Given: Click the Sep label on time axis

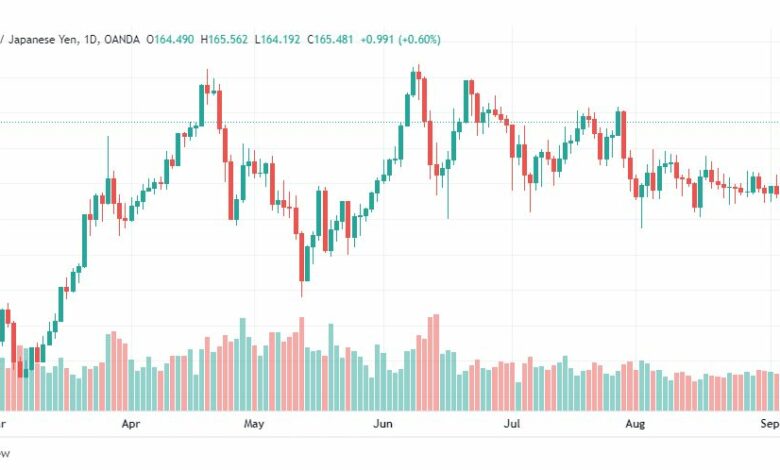Looking at the screenshot, I should click(x=770, y=424).
